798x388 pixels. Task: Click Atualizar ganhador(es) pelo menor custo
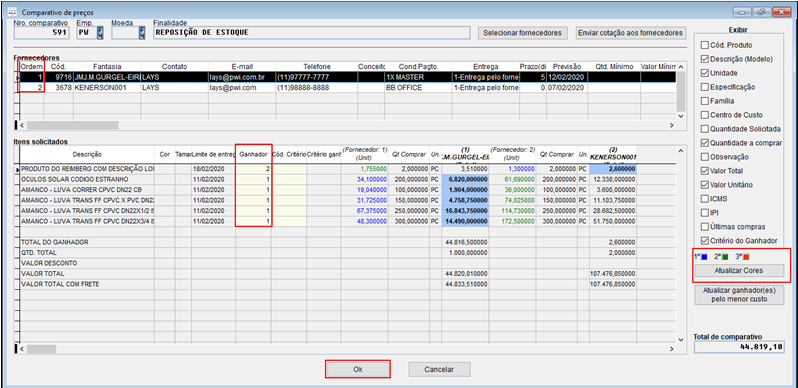(x=739, y=295)
